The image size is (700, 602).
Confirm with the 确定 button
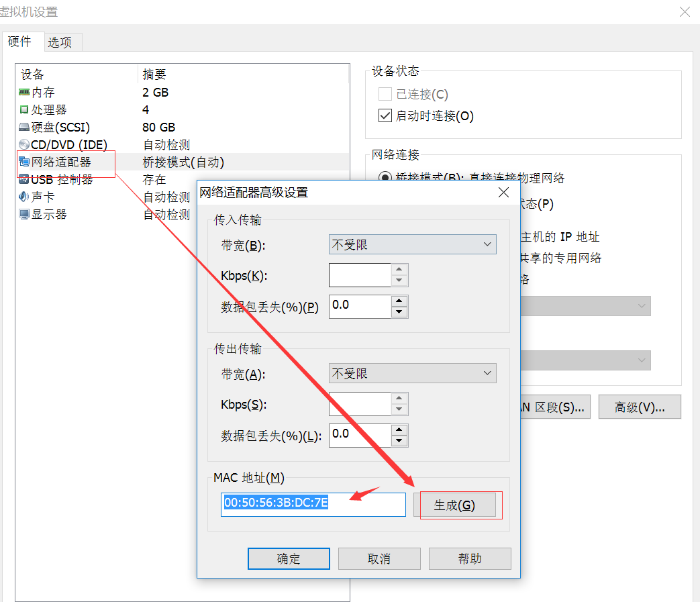289,559
